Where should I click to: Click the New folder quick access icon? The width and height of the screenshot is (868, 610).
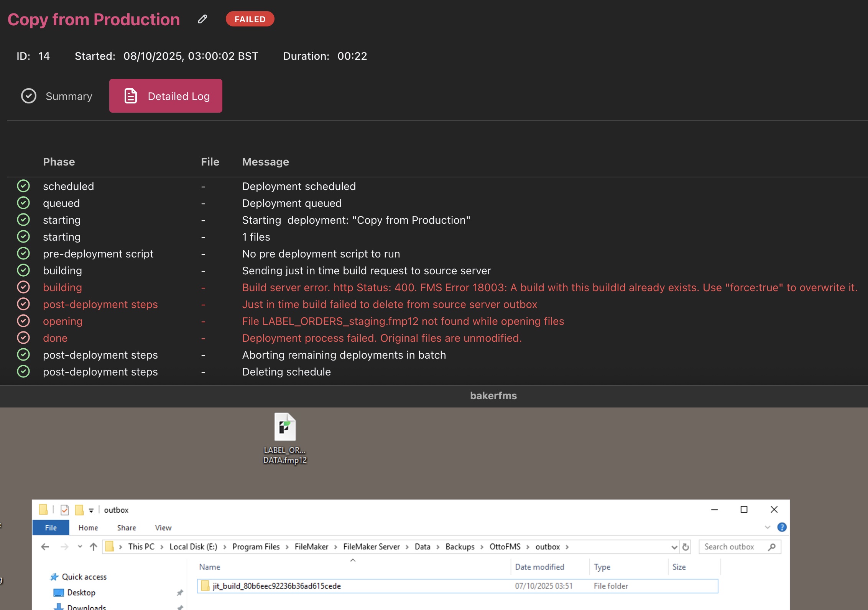pyautogui.click(x=79, y=510)
